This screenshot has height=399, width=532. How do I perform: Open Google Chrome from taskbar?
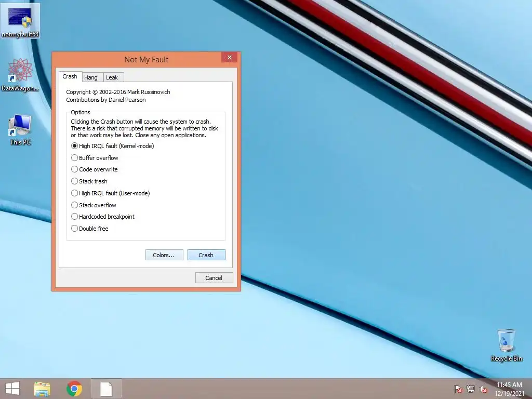coord(74,389)
